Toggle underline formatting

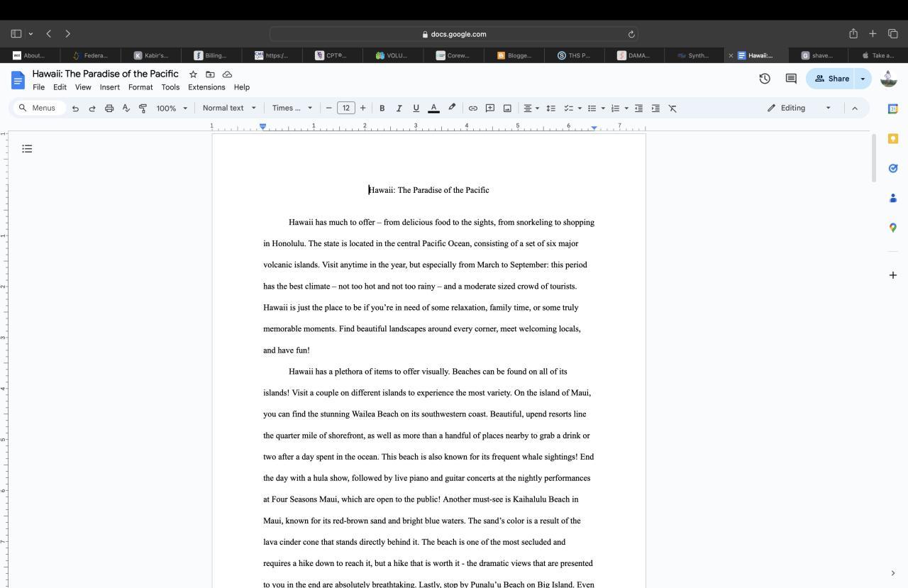(416, 108)
